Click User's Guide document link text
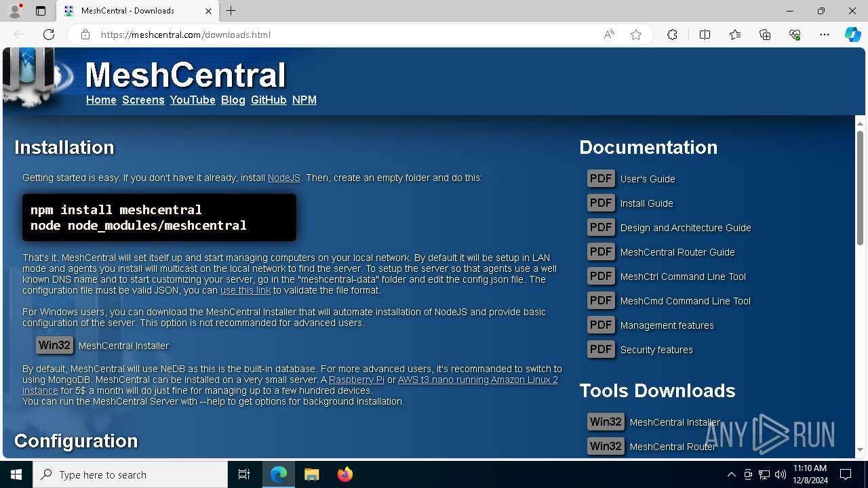The height and width of the screenshot is (488, 868). point(648,179)
